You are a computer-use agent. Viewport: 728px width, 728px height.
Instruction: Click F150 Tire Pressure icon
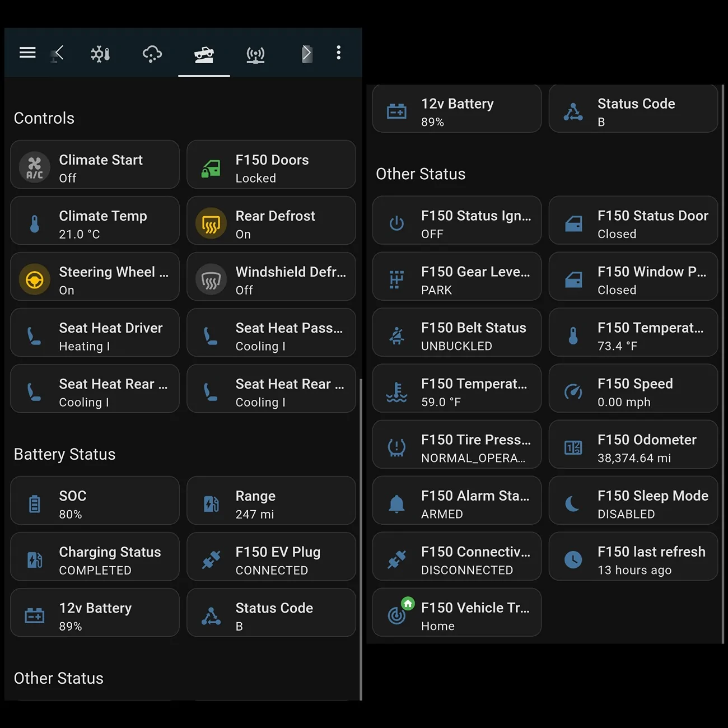pyautogui.click(x=396, y=447)
